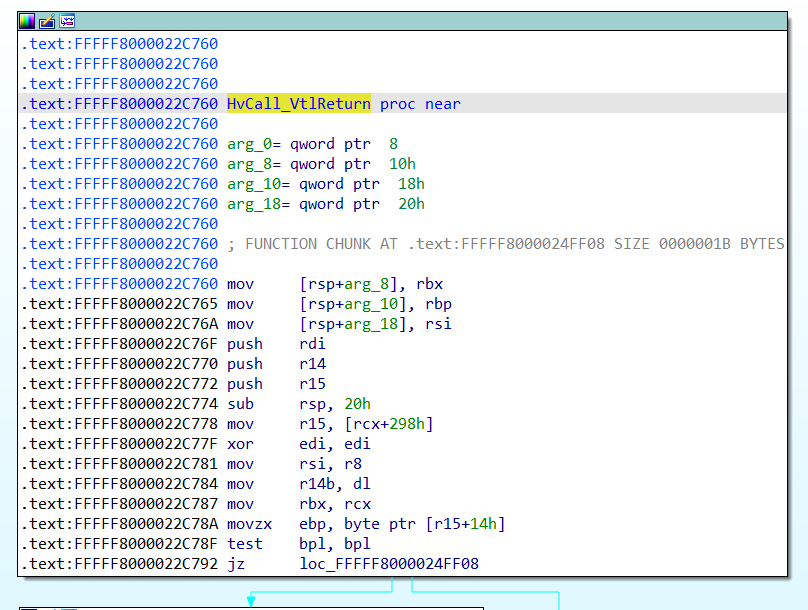Viewport: 808px width, 610px height.
Task: Click the mov [rsp+arg_18], rsi instruction
Action: [x=339, y=324]
